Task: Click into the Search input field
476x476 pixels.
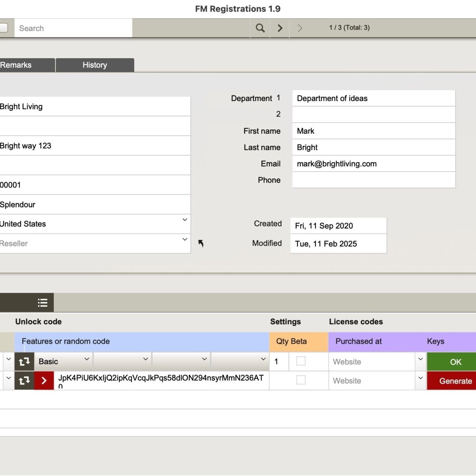Action: 73,28
